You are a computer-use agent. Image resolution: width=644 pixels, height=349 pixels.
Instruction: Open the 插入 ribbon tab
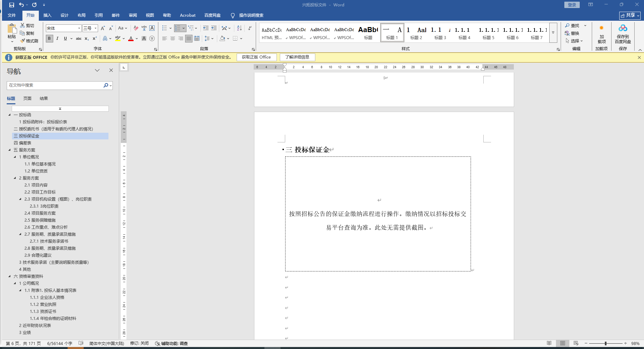47,15
